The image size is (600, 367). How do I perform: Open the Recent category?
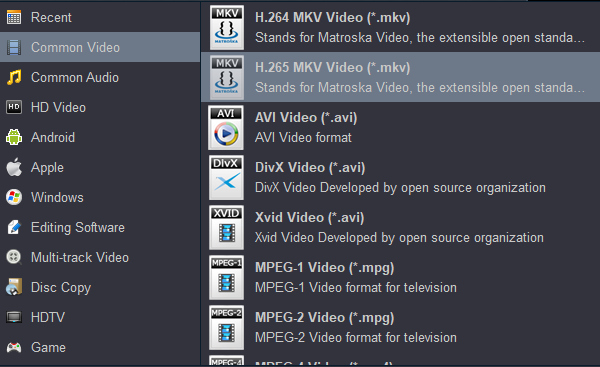pos(100,17)
